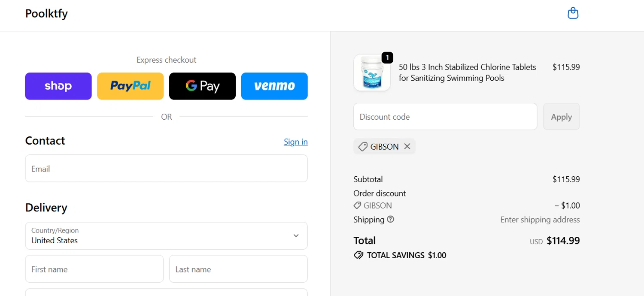Click the Apply discount button
Viewport: 644px width, 296px height.
(x=562, y=117)
